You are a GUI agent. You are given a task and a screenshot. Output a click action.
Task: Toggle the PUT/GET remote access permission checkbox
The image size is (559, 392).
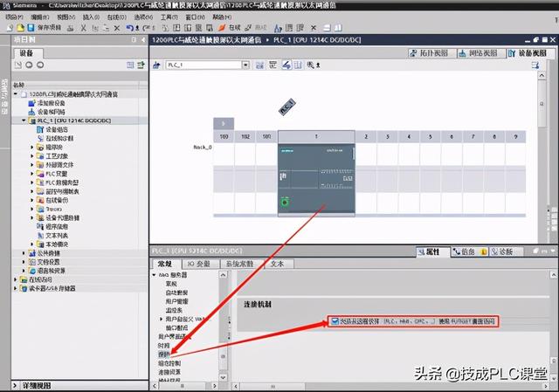(x=335, y=321)
